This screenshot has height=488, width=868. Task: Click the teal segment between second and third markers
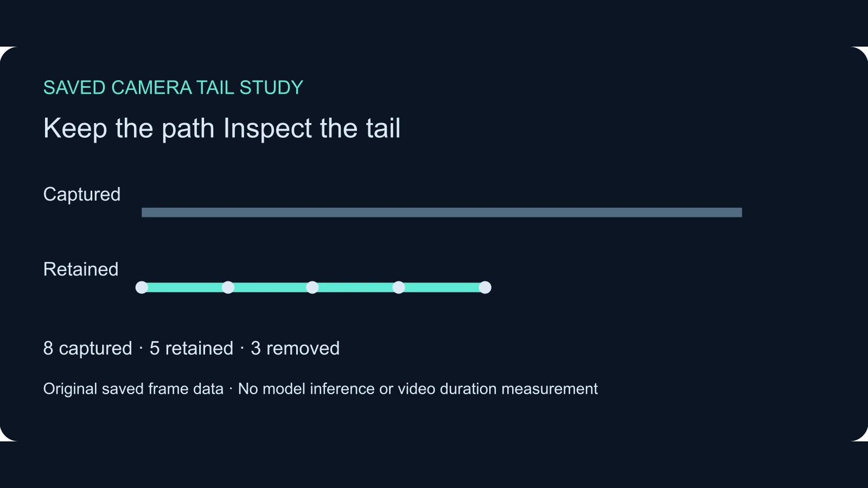click(270, 287)
